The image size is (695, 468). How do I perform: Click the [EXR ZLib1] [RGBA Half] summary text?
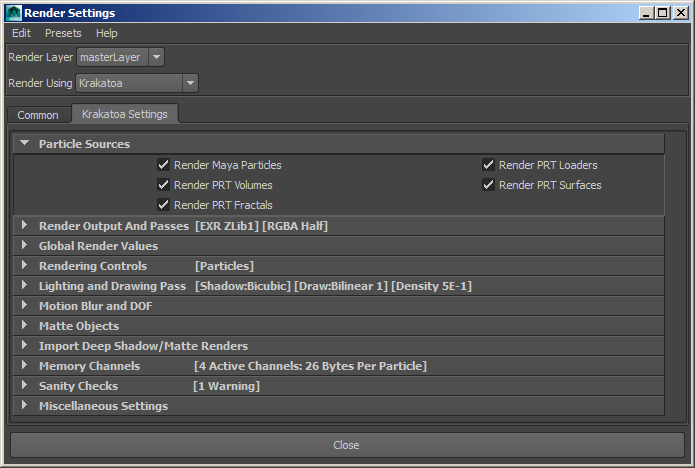[262, 226]
